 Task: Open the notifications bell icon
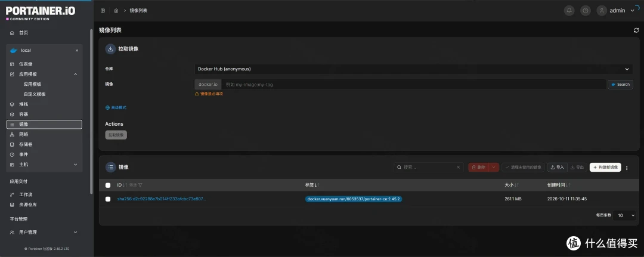tap(569, 11)
